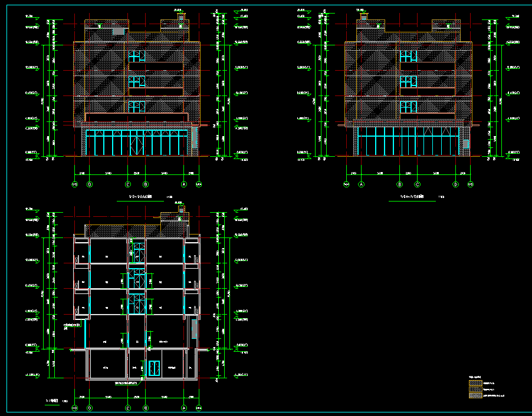Pick grid bubble A under the bottom section drawing

184,408
